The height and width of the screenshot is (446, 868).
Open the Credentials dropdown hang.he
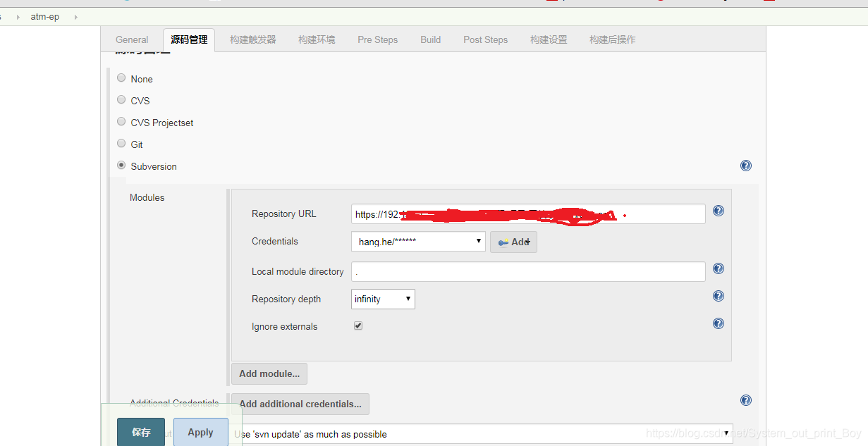[x=418, y=242]
